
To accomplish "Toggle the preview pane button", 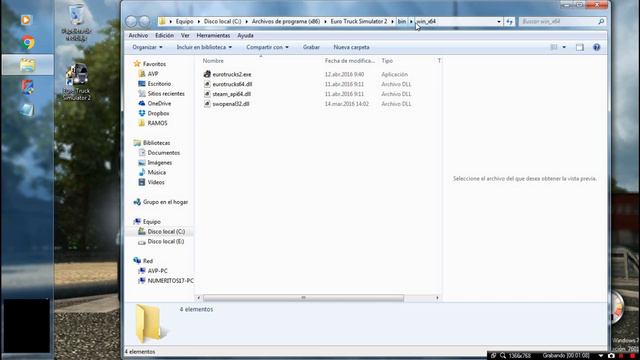I will tap(580, 47).
